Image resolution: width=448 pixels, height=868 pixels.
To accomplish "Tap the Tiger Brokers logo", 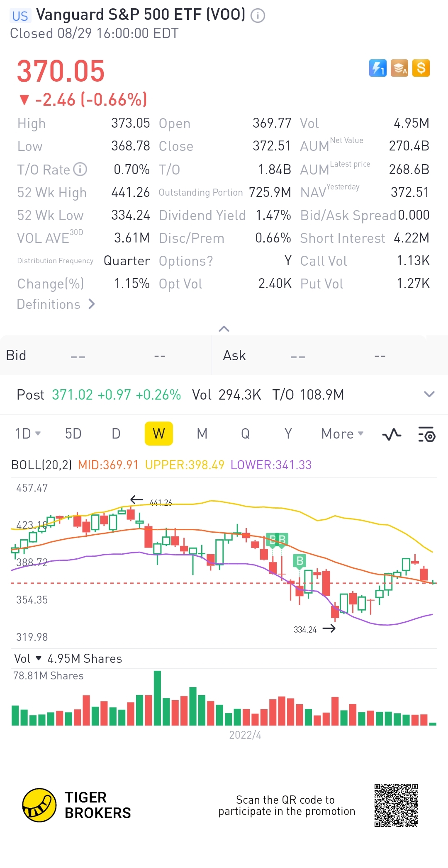I will 39,805.
